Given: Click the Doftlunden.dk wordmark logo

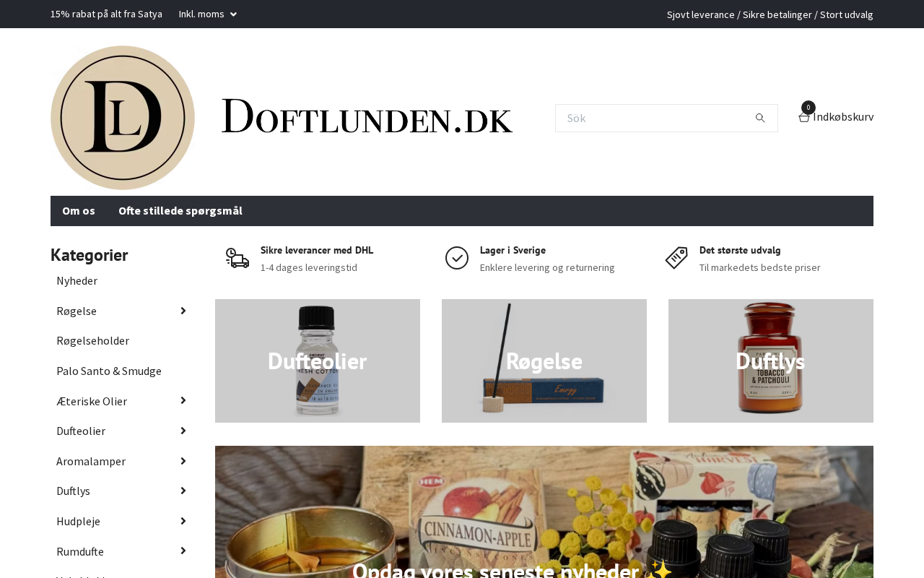Looking at the screenshot, I should tap(367, 117).
